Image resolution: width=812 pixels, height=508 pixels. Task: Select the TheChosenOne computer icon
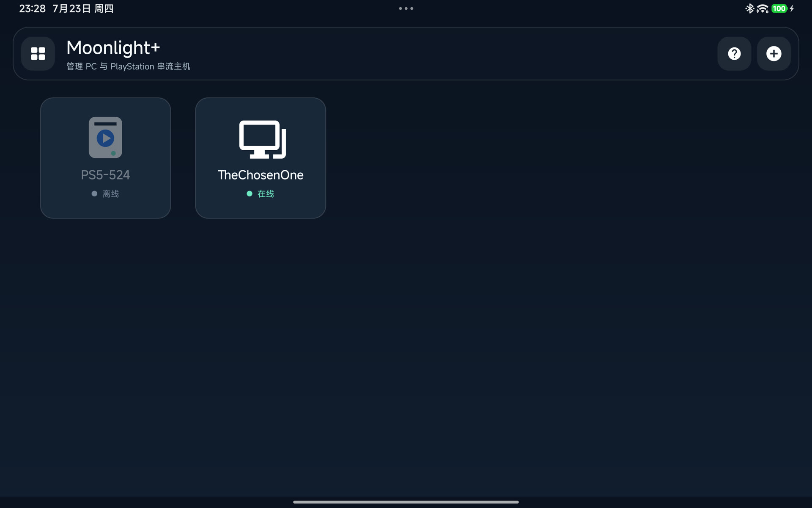(x=263, y=139)
